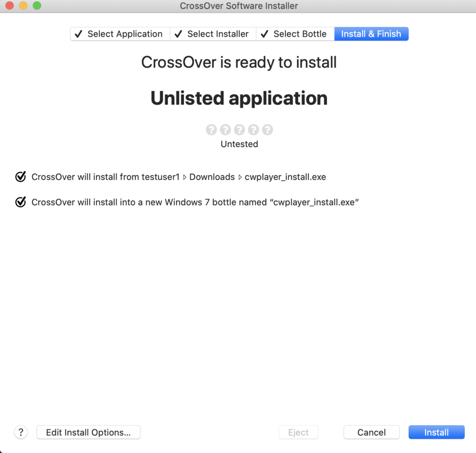Click the Eject button
The width and height of the screenshot is (476, 453).
click(298, 432)
